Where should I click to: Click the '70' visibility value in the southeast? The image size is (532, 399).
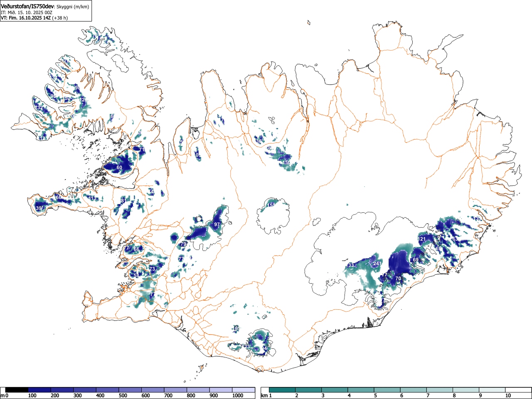(398, 278)
